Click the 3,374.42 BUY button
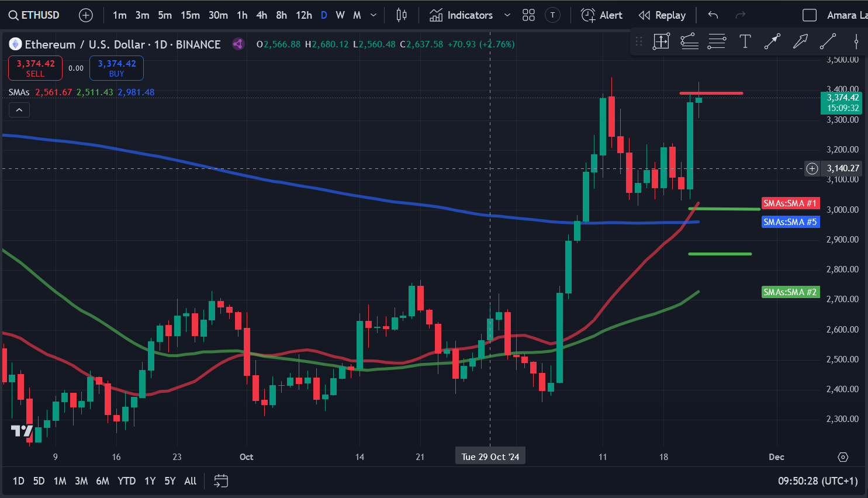 (x=116, y=68)
